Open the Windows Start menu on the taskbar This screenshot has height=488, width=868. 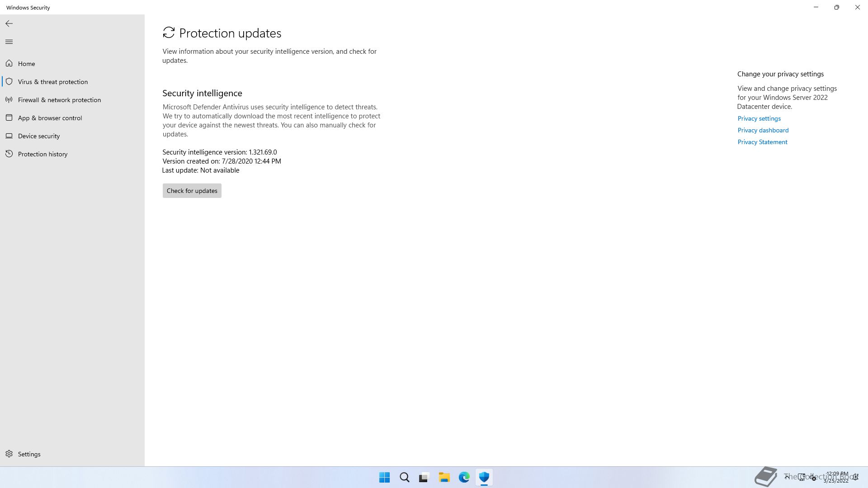pyautogui.click(x=384, y=477)
